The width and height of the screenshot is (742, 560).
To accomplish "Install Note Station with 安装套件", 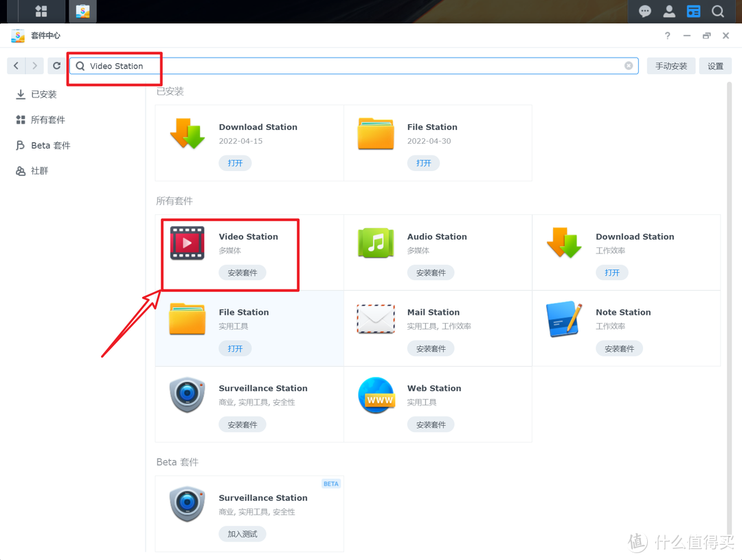I will [619, 348].
